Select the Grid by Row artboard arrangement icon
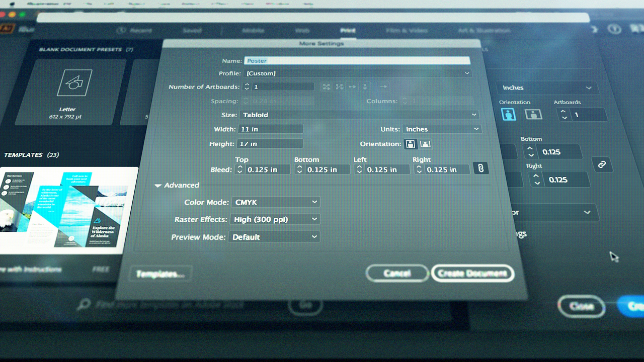Viewport: 644px width, 362px height. point(326,86)
